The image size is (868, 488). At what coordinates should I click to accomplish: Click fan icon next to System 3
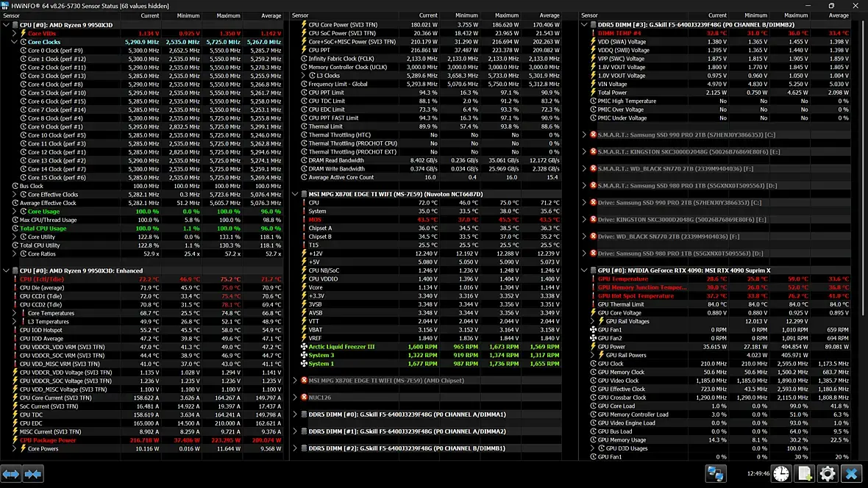pos(304,355)
